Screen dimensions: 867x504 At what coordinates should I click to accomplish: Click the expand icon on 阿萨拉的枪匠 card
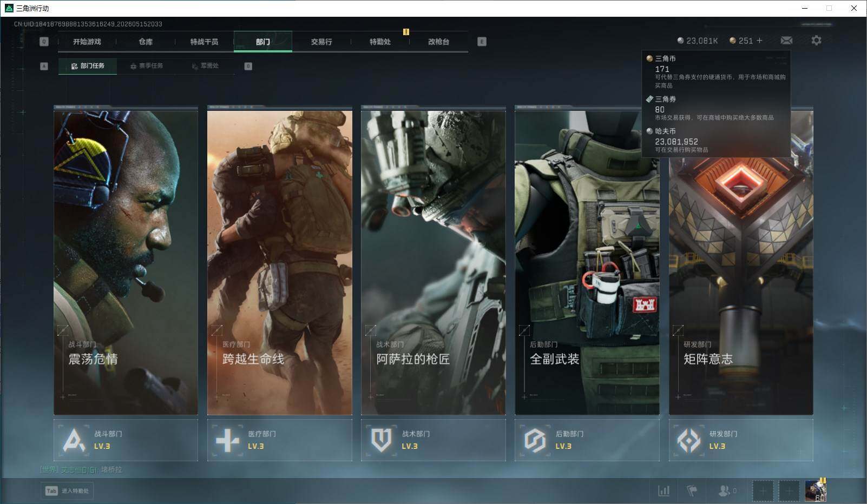371,330
